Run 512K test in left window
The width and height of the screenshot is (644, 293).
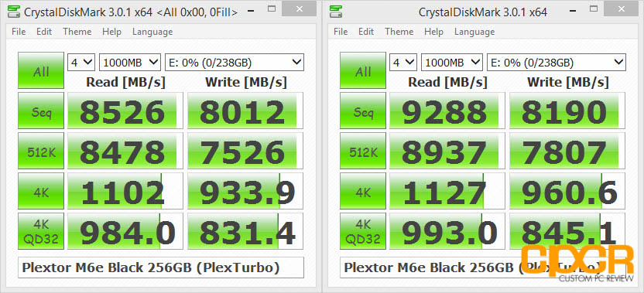click(41, 151)
